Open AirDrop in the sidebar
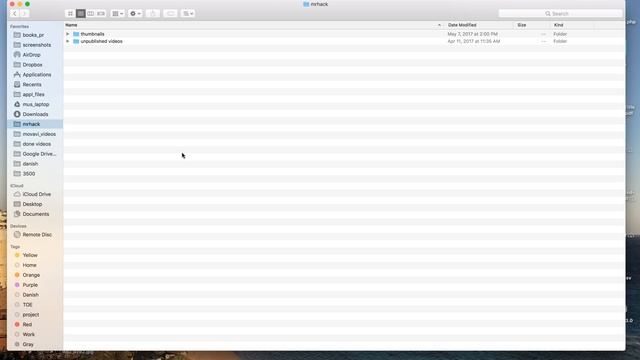 (35, 55)
